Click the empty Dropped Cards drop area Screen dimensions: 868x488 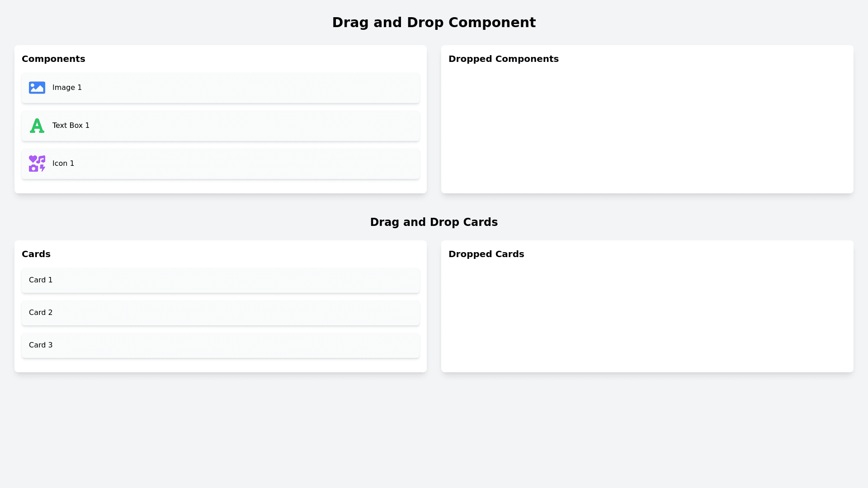(647, 316)
